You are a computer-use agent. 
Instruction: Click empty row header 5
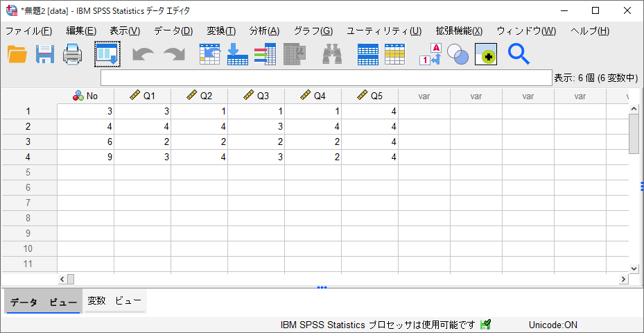point(29,172)
